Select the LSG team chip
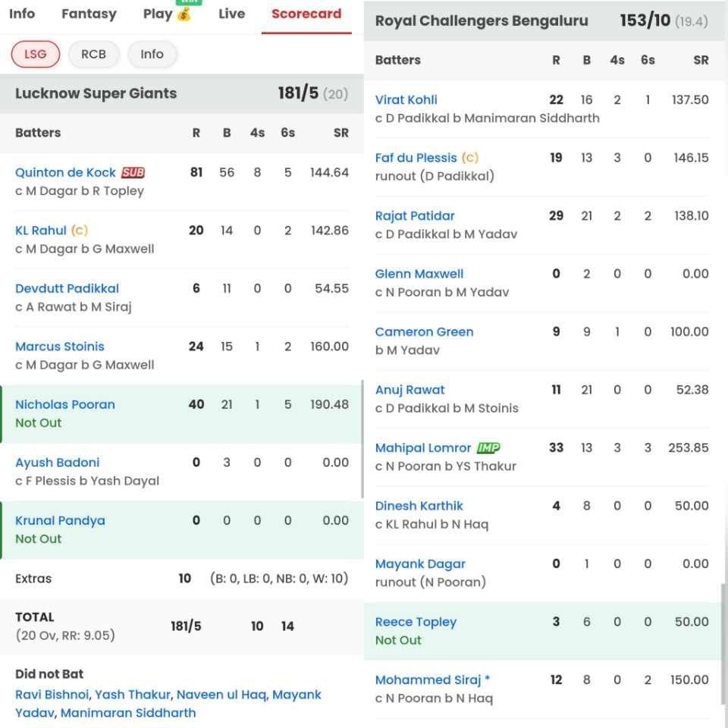The width and height of the screenshot is (728, 728). (x=35, y=54)
